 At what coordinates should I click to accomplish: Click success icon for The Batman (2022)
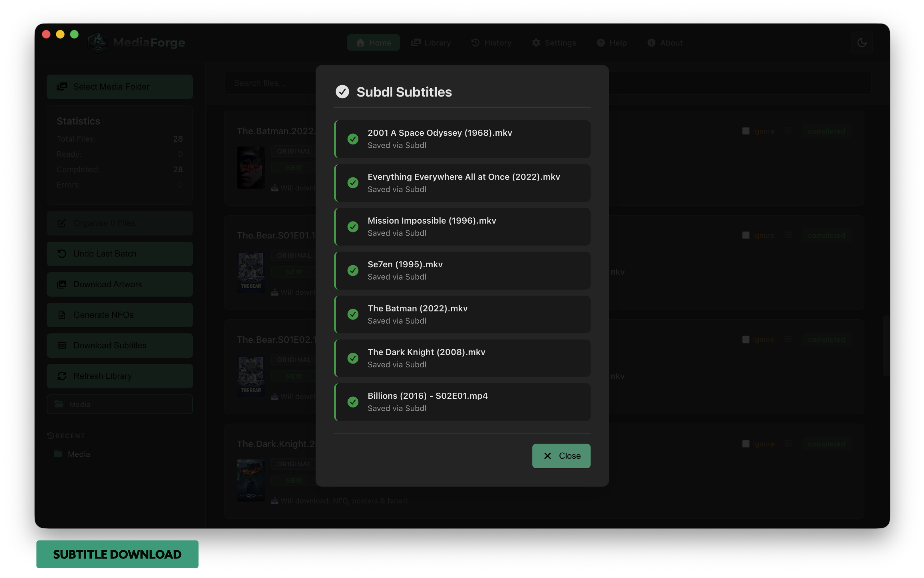click(353, 314)
